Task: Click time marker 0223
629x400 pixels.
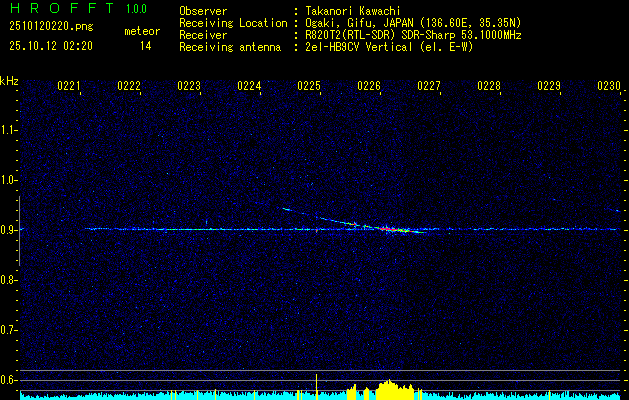Action: point(189,86)
